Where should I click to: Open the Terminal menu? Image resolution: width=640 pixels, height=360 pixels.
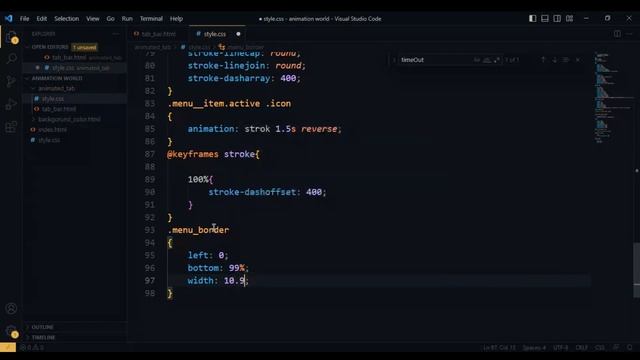click(151, 18)
